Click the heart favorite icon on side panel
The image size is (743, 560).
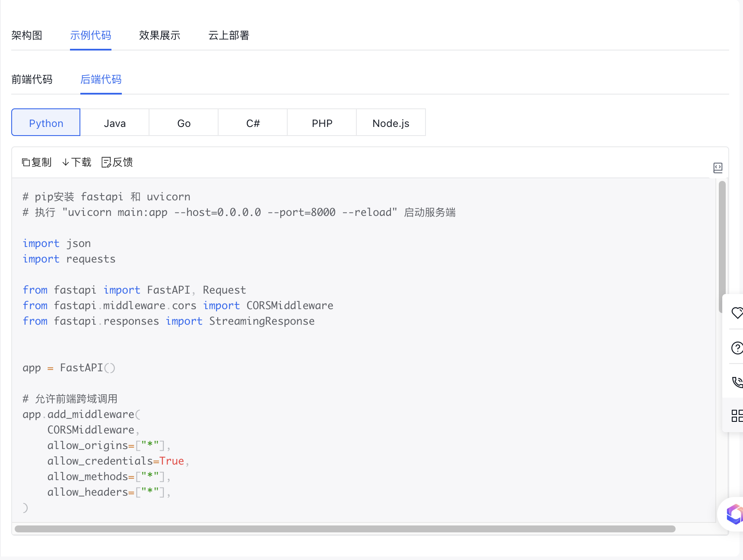click(737, 313)
